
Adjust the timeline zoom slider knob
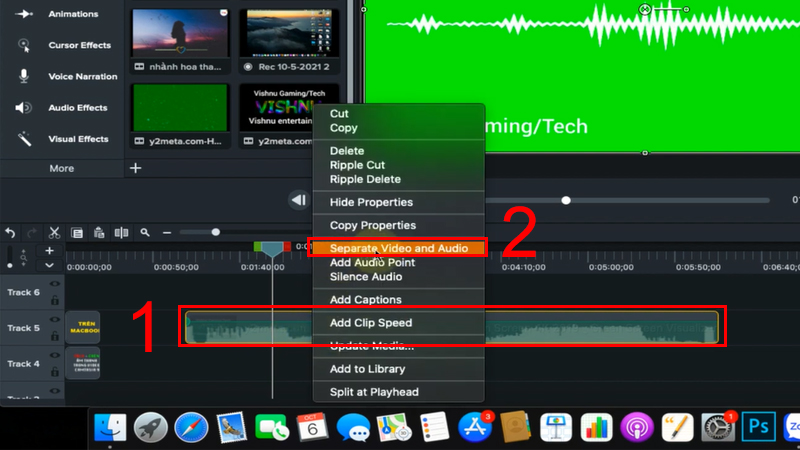[216, 232]
